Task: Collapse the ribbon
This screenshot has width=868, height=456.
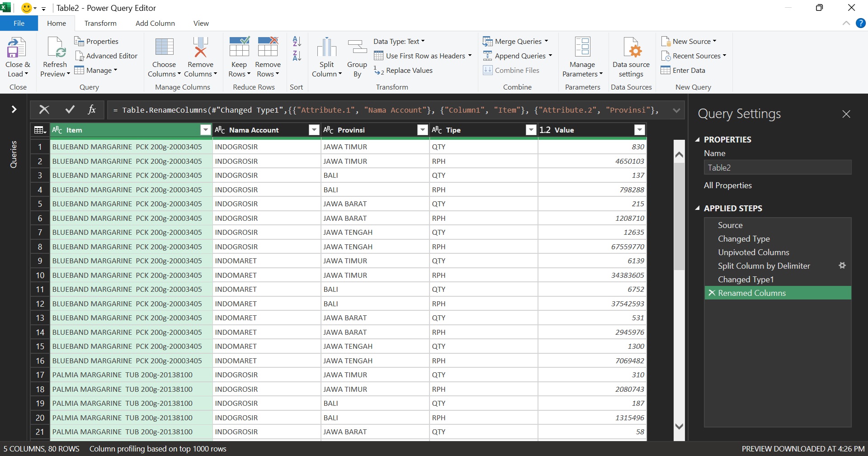Action: [x=846, y=23]
